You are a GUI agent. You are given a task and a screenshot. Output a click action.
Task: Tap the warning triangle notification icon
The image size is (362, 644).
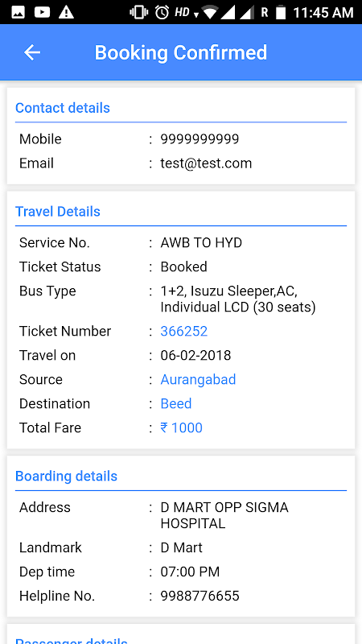click(66, 12)
